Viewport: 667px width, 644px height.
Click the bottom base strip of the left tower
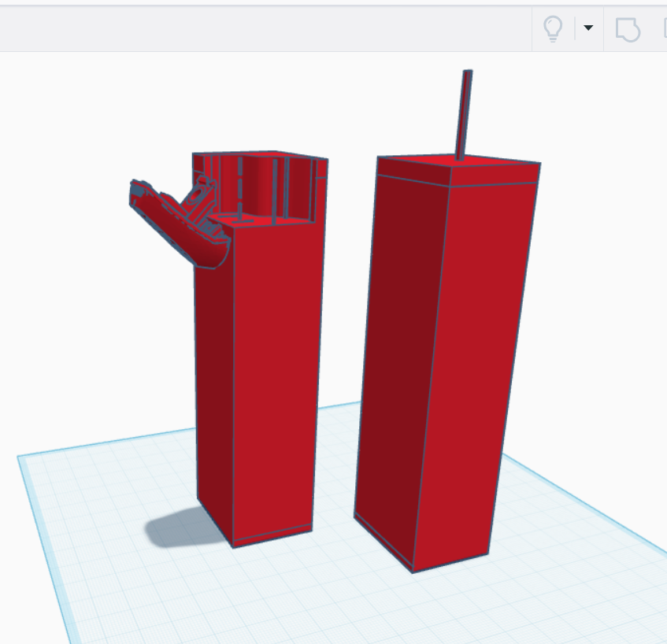pos(272,537)
